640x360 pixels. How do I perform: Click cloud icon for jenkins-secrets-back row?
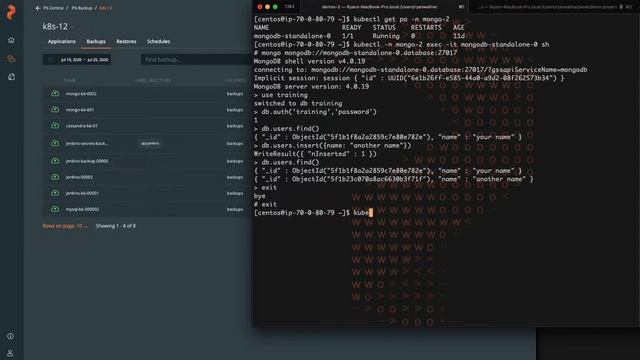(x=55, y=143)
